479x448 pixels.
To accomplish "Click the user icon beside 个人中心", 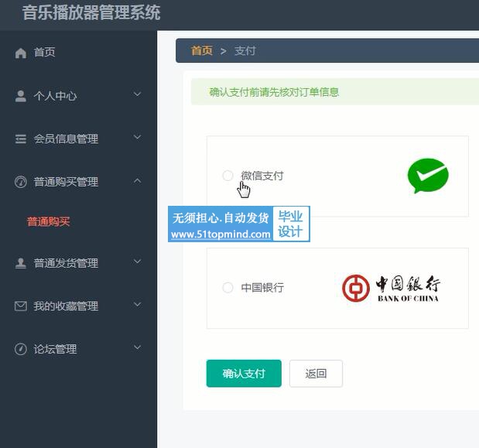I will coord(20,96).
